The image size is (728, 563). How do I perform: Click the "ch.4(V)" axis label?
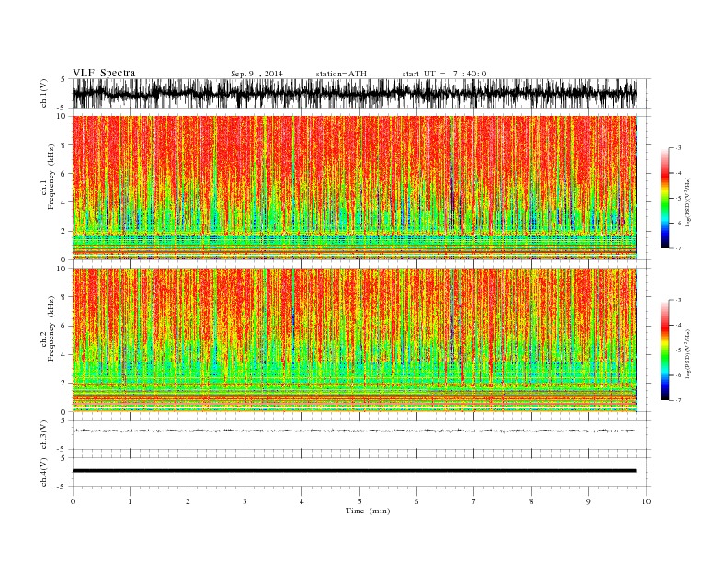pyautogui.click(x=44, y=474)
